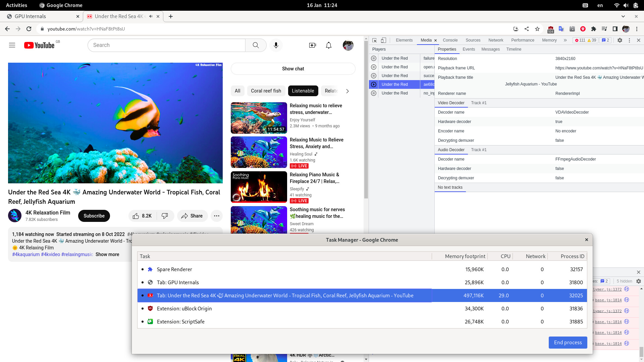The image size is (644, 362).
Task: Open the YouTube notifications bell
Action: pos(328,45)
